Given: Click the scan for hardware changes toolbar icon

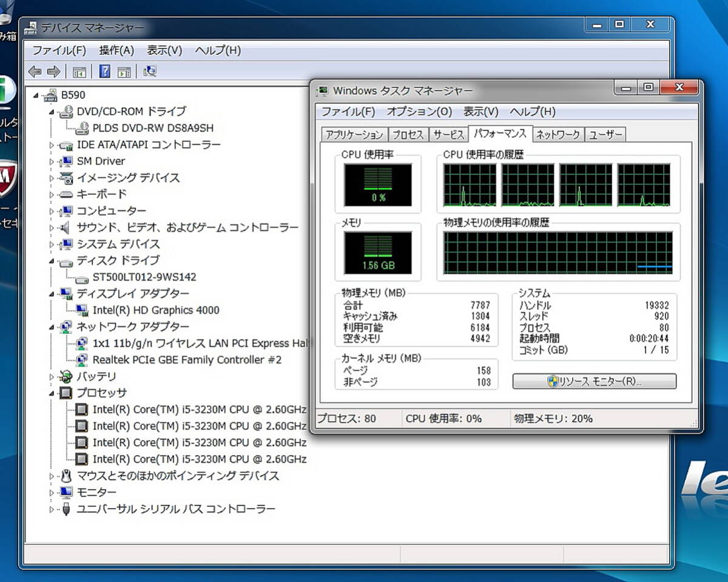Looking at the screenshot, I should tap(149, 72).
